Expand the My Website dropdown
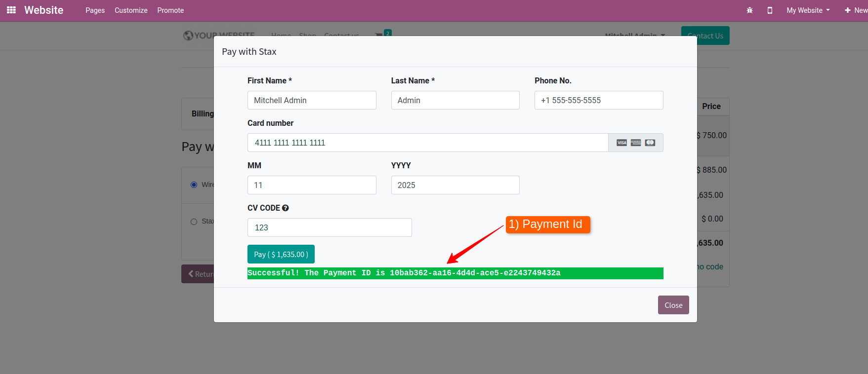868x374 pixels. 808,10
